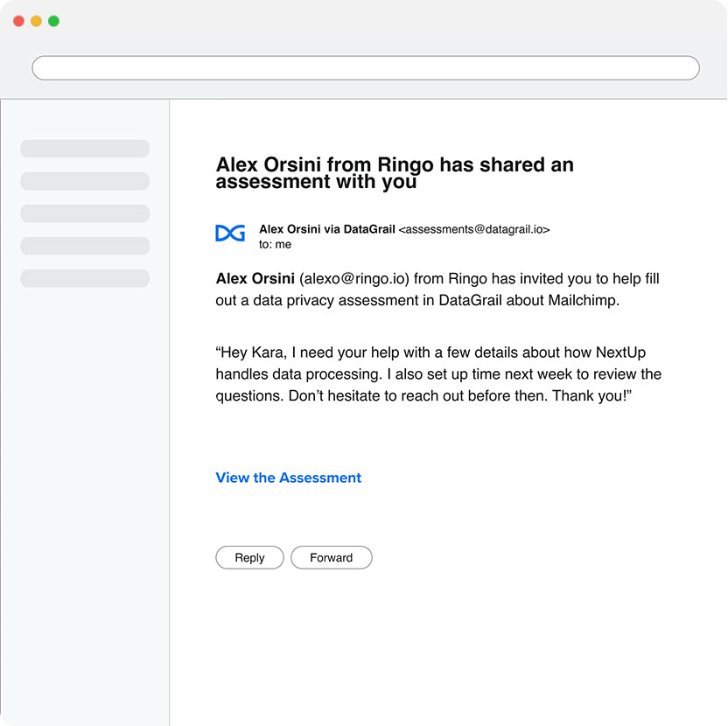Image resolution: width=728 pixels, height=726 pixels.
Task: Close the window with the red button
Action: (x=19, y=21)
